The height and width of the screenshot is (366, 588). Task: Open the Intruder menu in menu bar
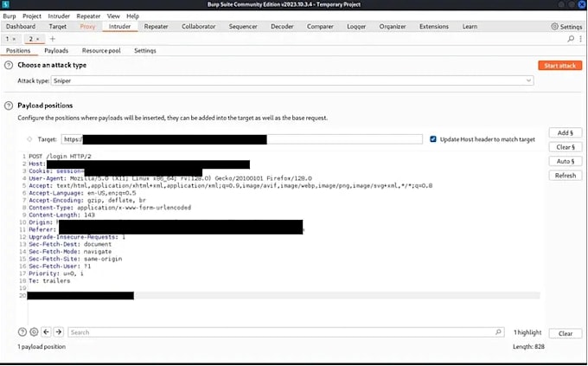59,16
